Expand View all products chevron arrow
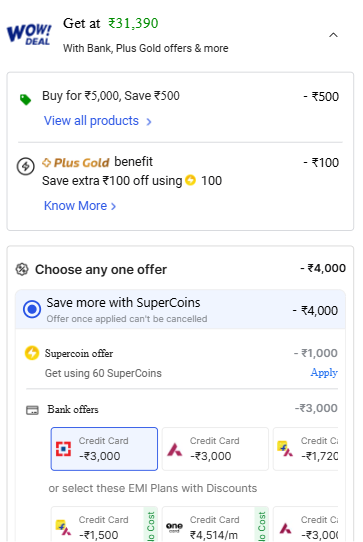Screen dimensions: 363x542 pos(149,122)
